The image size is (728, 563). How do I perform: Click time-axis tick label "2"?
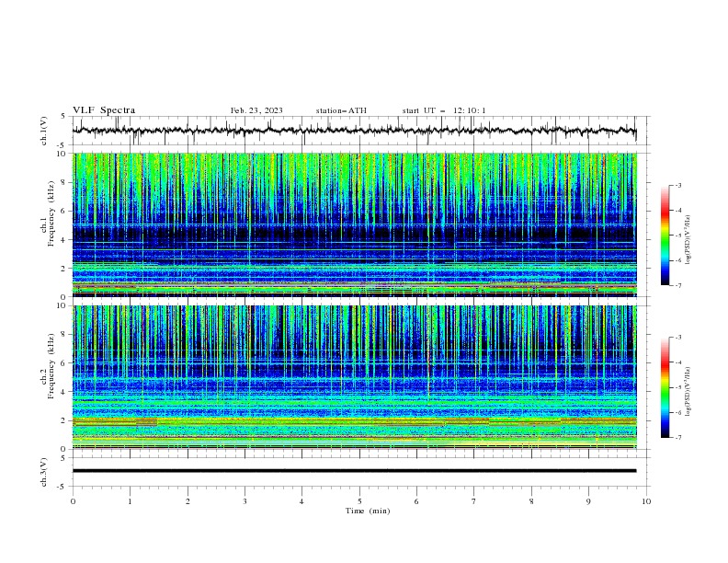[188, 501]
